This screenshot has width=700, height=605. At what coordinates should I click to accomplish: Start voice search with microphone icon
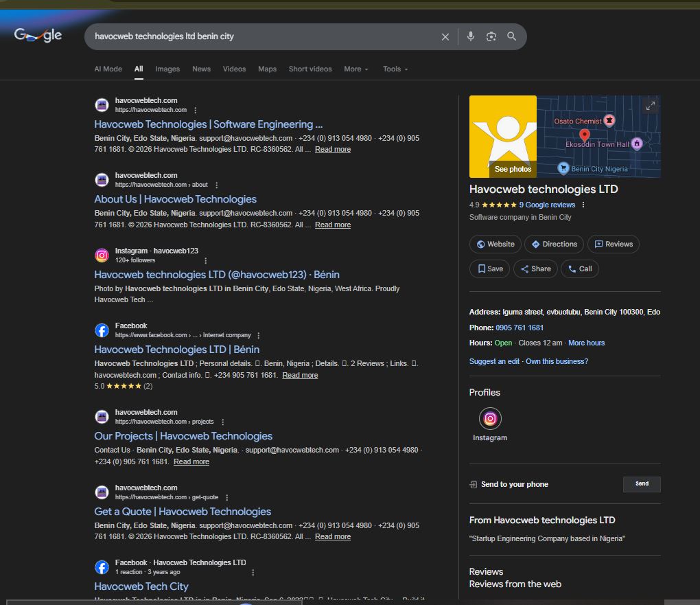[x=471, y=36]
